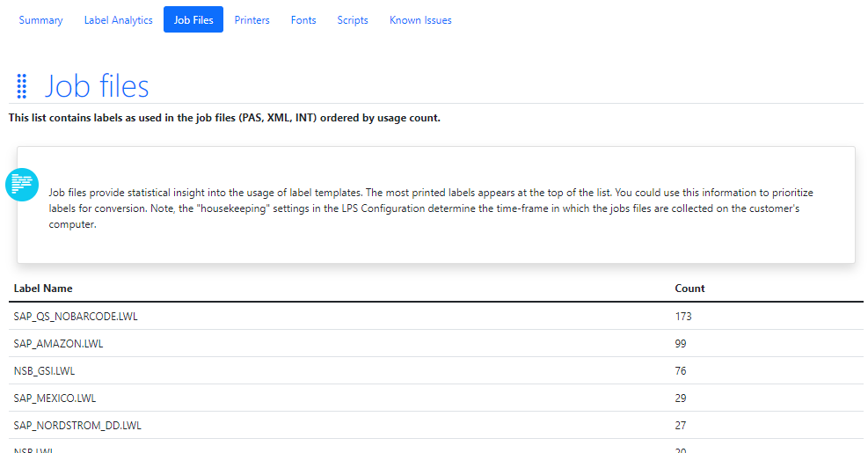Click the Job files page heading
This screenshot has height=453, width=868.
click(x=97, y=86)
